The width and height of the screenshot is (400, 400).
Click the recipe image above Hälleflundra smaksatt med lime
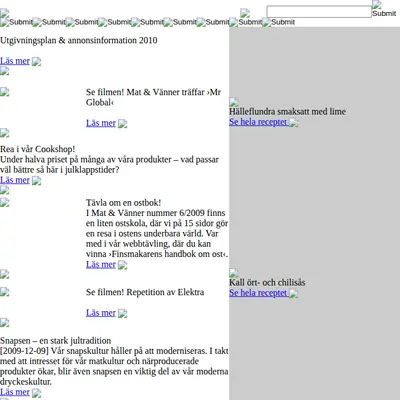[x=234, y=102]
